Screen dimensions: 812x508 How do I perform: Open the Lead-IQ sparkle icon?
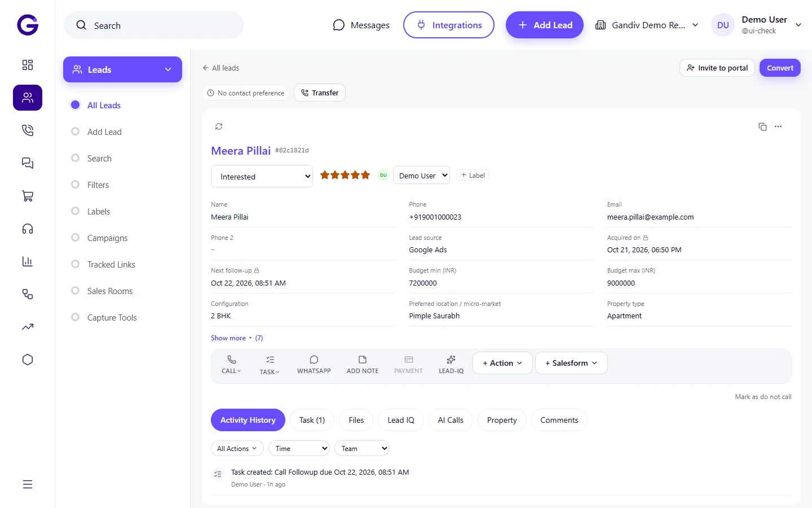coord(451,364)
